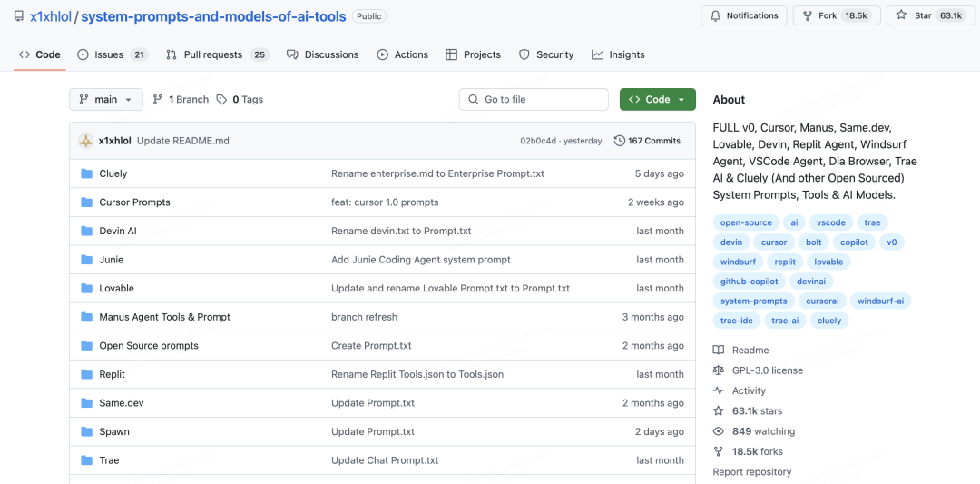Open the Cluely folder icon
The height and width of the screenshot is (484, 980).
click(87, 173)
